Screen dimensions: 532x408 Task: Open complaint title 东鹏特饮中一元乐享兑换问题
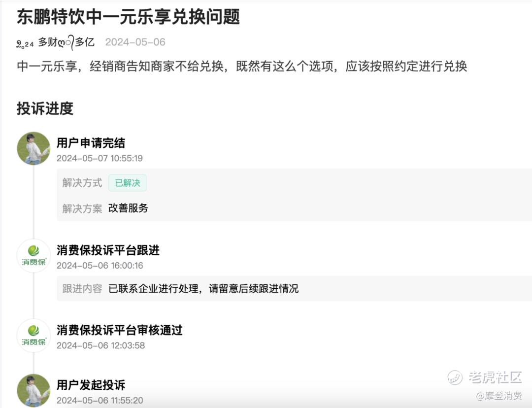[128, 17]
